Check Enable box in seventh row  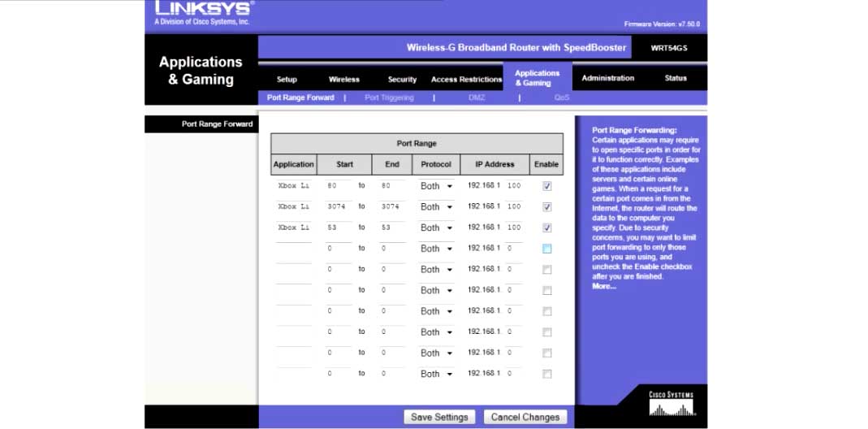(x=547, y=311)
